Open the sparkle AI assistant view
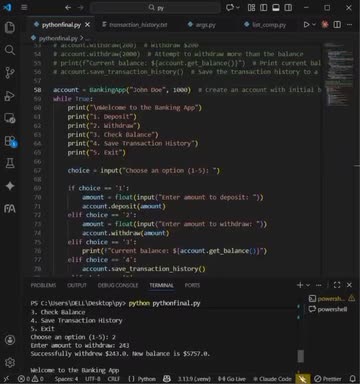This screenshot has height=384, width=360. click(x=10, y=186)
